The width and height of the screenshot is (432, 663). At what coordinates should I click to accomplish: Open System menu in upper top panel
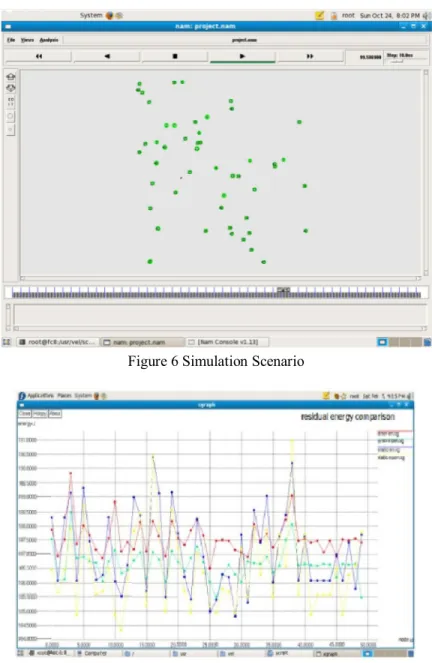[91, 15]
